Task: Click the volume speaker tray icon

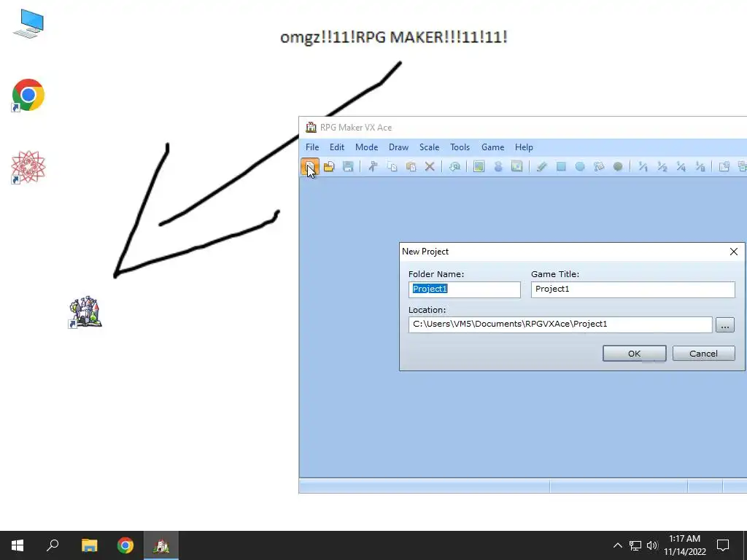Action: click(651, 545)
